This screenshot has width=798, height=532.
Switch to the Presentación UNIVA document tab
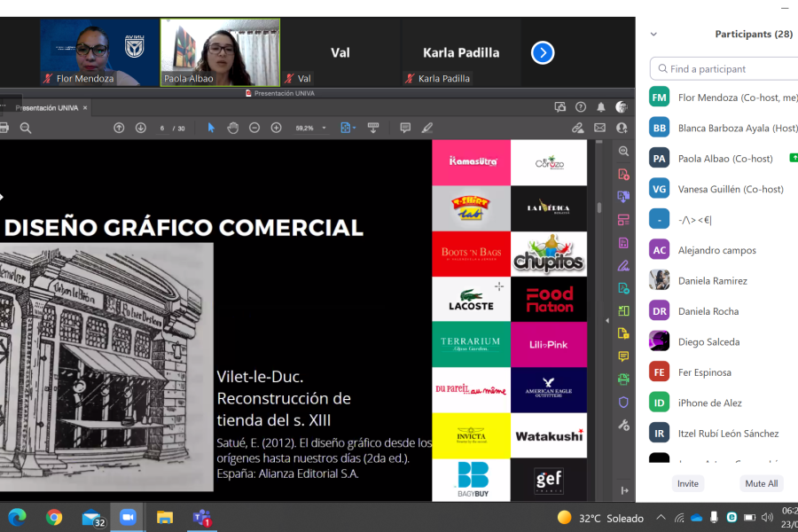pos(47,108)
